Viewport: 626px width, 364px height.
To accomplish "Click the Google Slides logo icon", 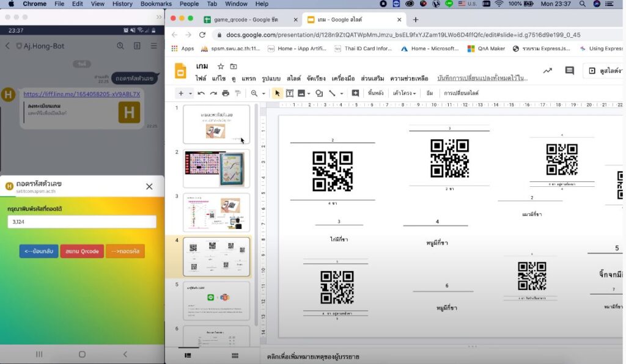I will click(180, 71).
